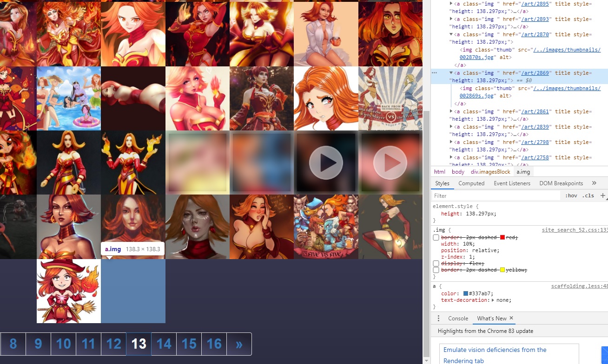
Task: Select the html breadcrumb item
Action: tap(439, 171)
